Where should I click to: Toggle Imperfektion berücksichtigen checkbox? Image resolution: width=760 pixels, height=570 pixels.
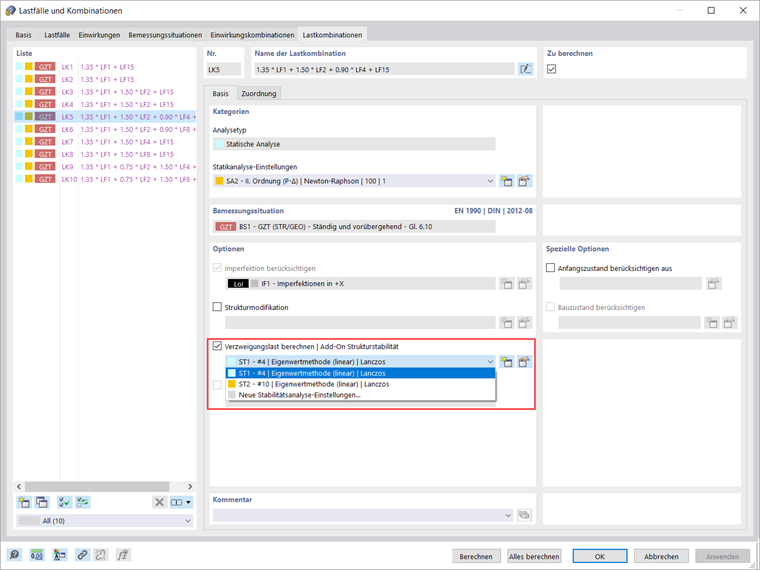point(217,268)
